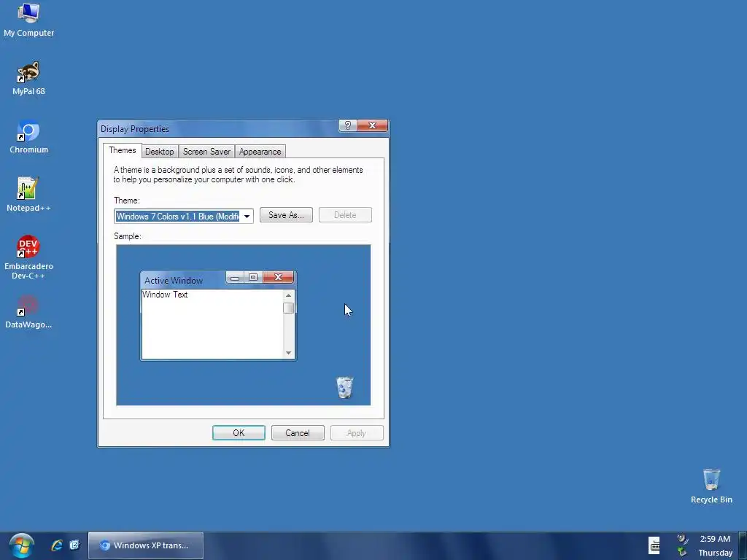Select the Recycle Bin on the desktop
Screen dimensions: 747x560
coord(711,486)
